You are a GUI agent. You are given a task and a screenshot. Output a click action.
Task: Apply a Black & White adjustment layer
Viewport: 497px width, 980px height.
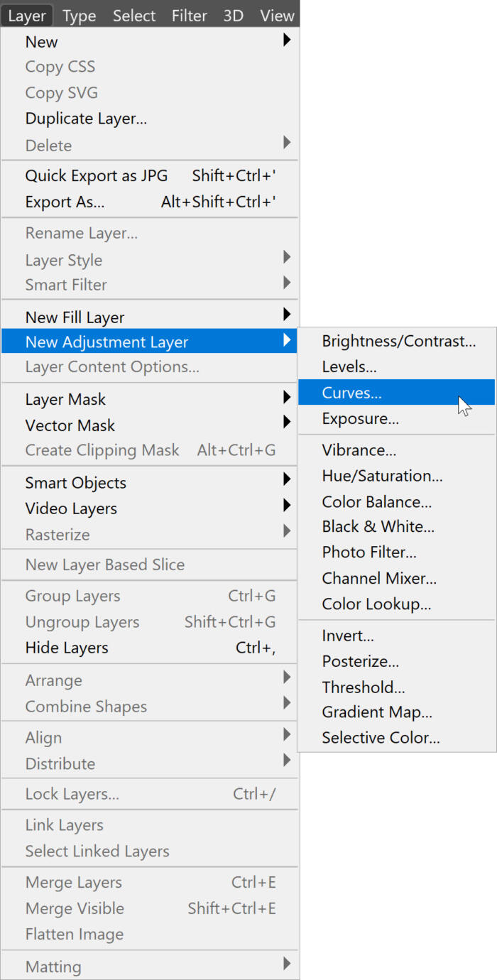[x=378, y=526]
